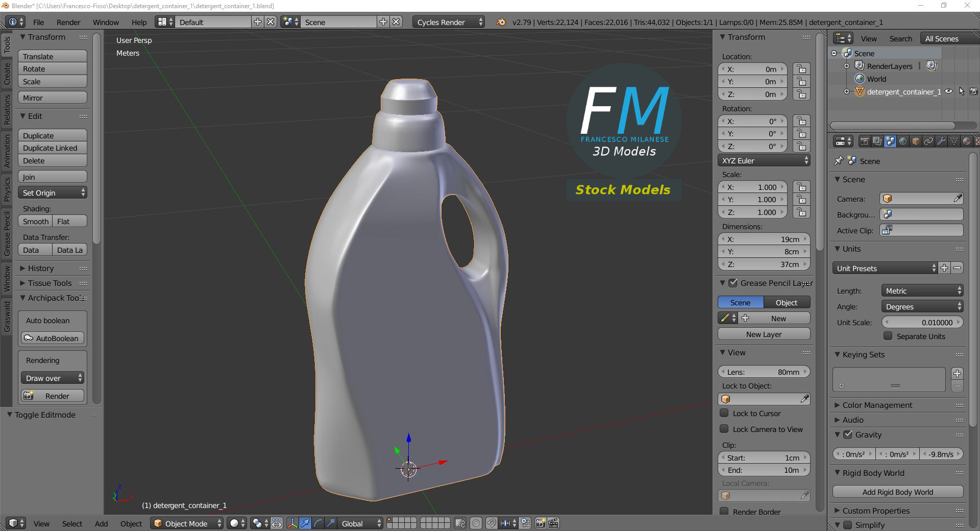Open the World properties tab icon
The image size is (980, 531).
tap(903, 141)
